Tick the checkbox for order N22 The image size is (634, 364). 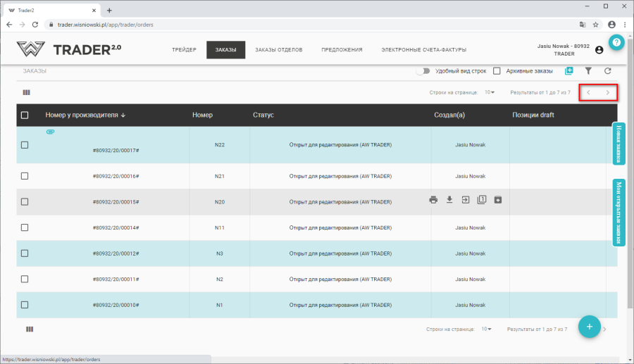pos(25,145)
